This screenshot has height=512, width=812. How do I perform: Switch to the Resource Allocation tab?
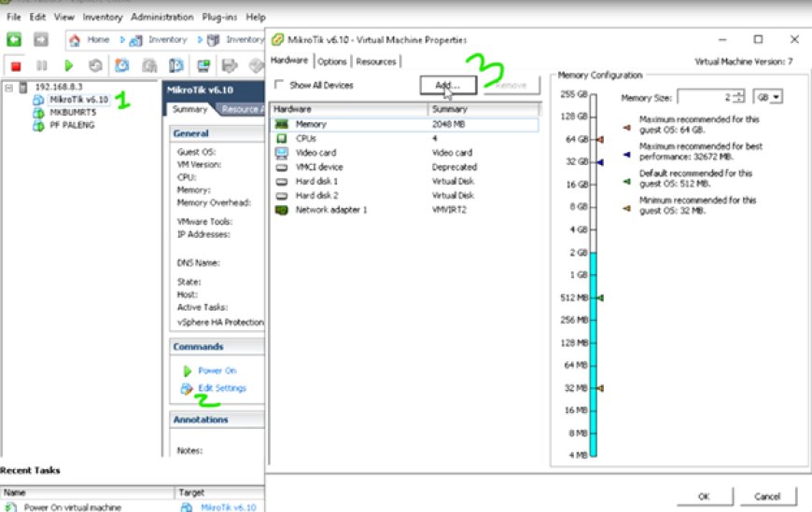click(242, 109)
